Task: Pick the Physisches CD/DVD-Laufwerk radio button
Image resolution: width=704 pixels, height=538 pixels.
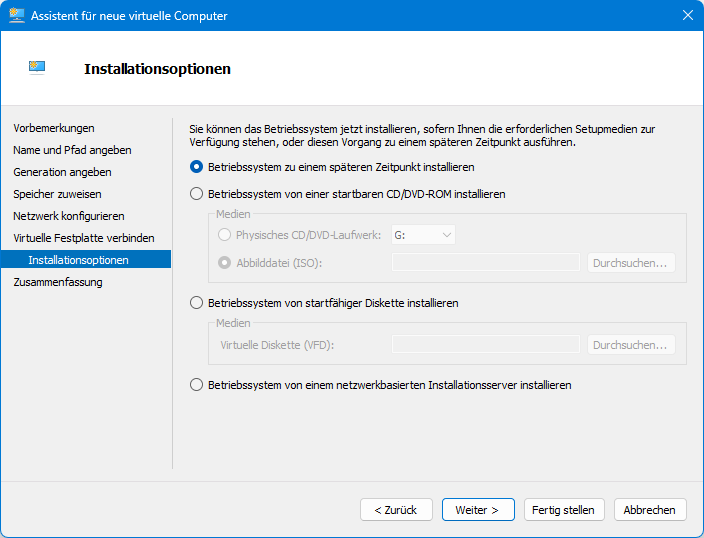Action: [224, 235]
